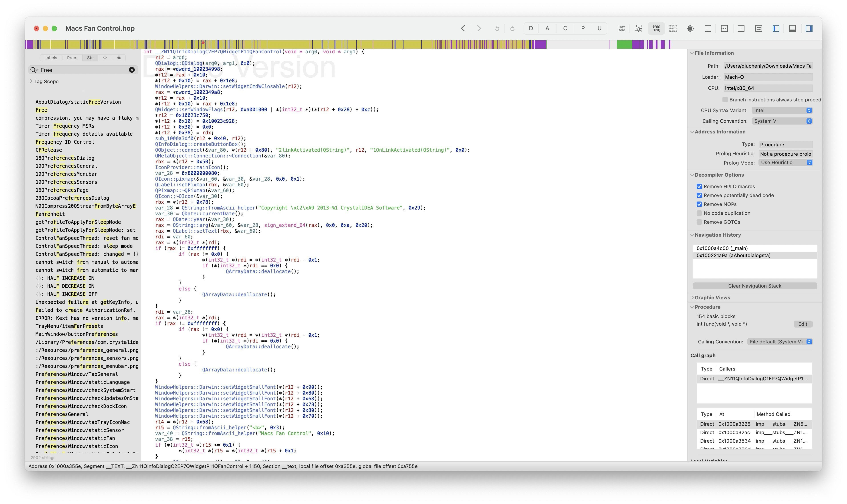Toggle the bottom panel
The height and width of the screenshot is (504, 847).
792,28
